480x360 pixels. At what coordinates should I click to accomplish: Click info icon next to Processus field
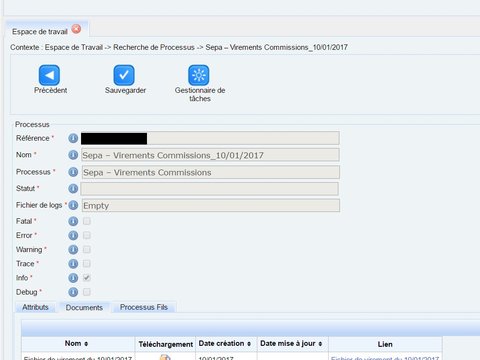coord(73,172)
